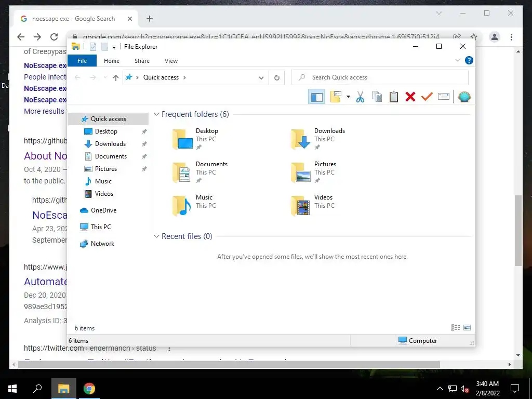
Task: Click the Up one level arrow
Action: click(116, 78)
